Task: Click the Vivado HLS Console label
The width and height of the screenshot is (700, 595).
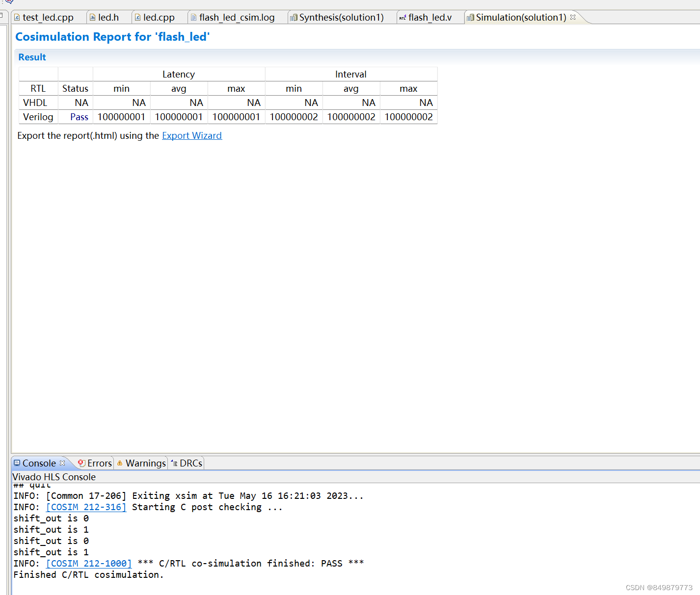Action: (x=54, y=477)
